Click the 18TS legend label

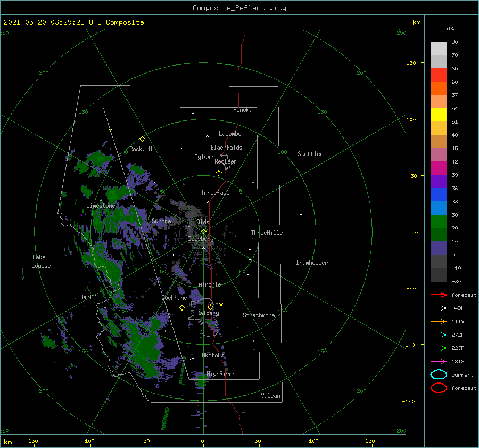pyautogui.click(x=458, y=362)
